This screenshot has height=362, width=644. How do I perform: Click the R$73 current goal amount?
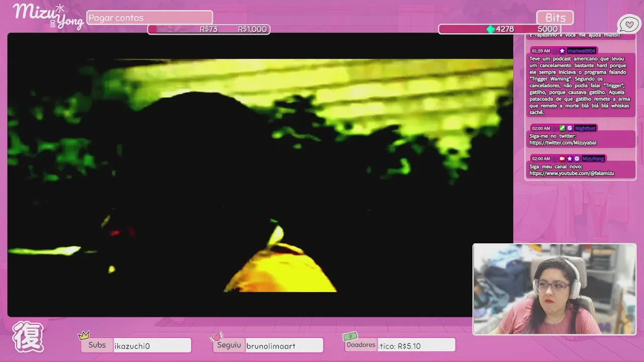tap(208, 29)
